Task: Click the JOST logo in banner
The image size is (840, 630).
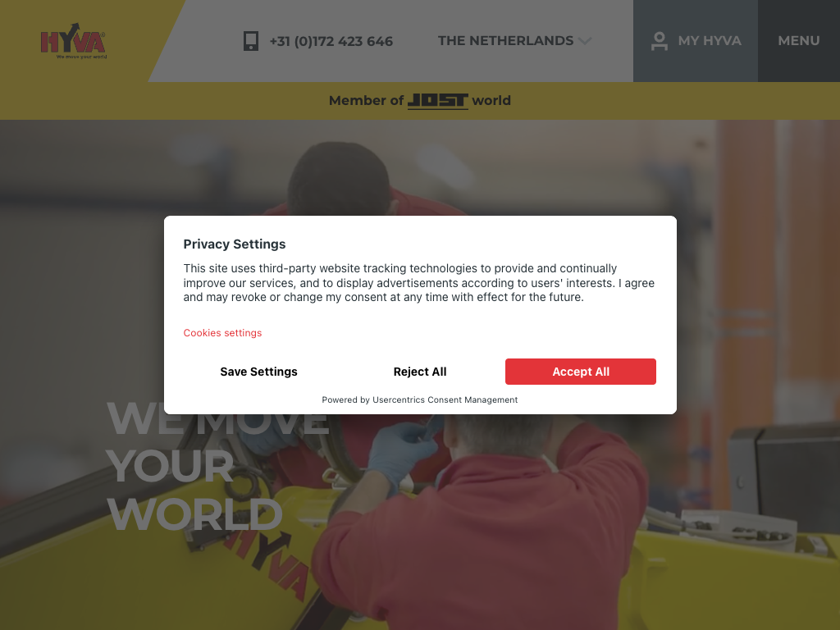Action: click(x=438, y=101)
